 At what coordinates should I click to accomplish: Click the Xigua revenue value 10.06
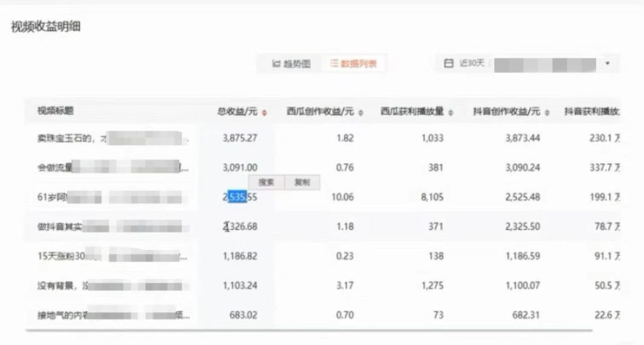[x=343, y=197]
